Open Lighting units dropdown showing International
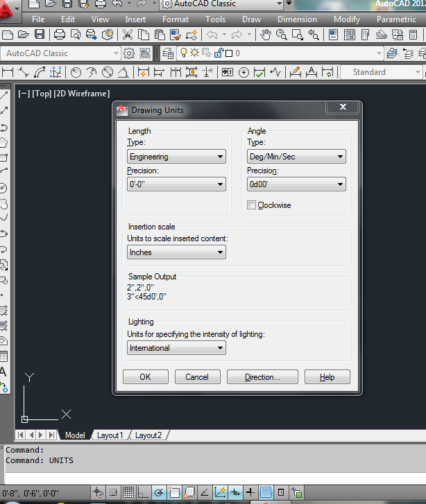Image resolution: width=426 pixels, height=504 pixels. tap(176, 348)
